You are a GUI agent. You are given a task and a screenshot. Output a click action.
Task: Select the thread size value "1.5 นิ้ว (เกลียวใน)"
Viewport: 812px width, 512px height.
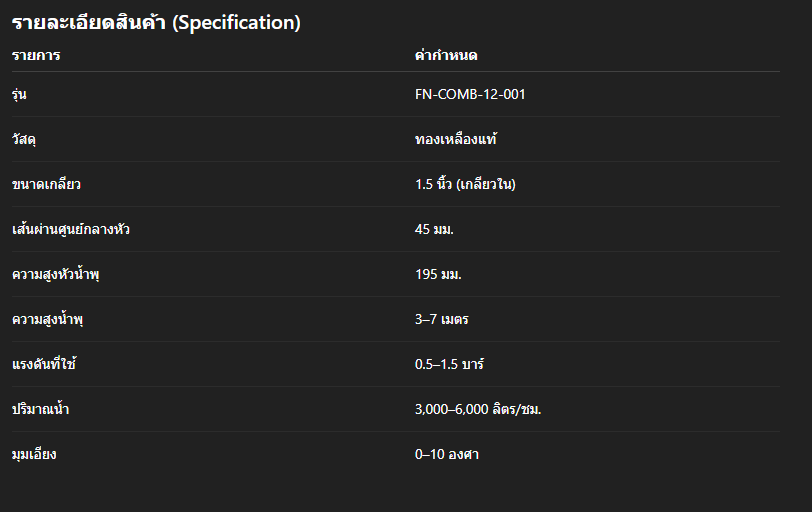click(465, 185)
